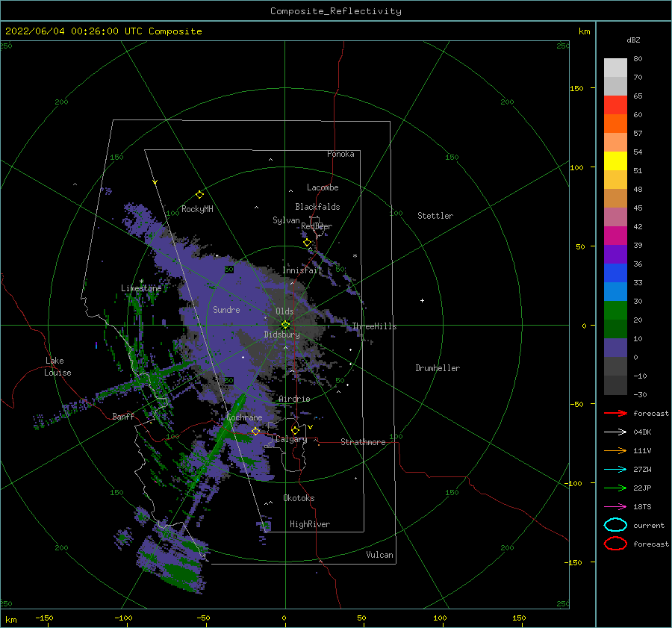Click the Limestone label
This screenshot has width=672, height=628.
141,288
